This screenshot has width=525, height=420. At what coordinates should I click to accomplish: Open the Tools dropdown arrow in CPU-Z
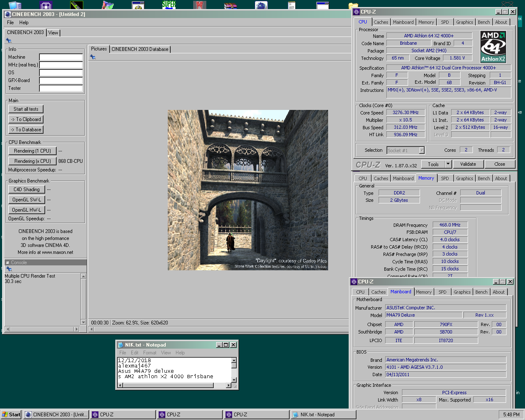point(448,164)
